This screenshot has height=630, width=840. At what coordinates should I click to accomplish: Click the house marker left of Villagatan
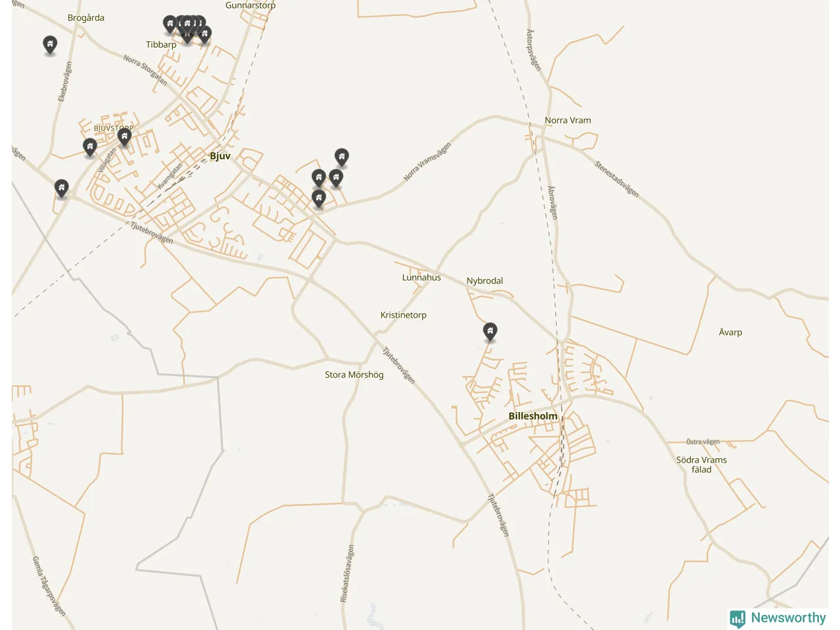point(90,147)
